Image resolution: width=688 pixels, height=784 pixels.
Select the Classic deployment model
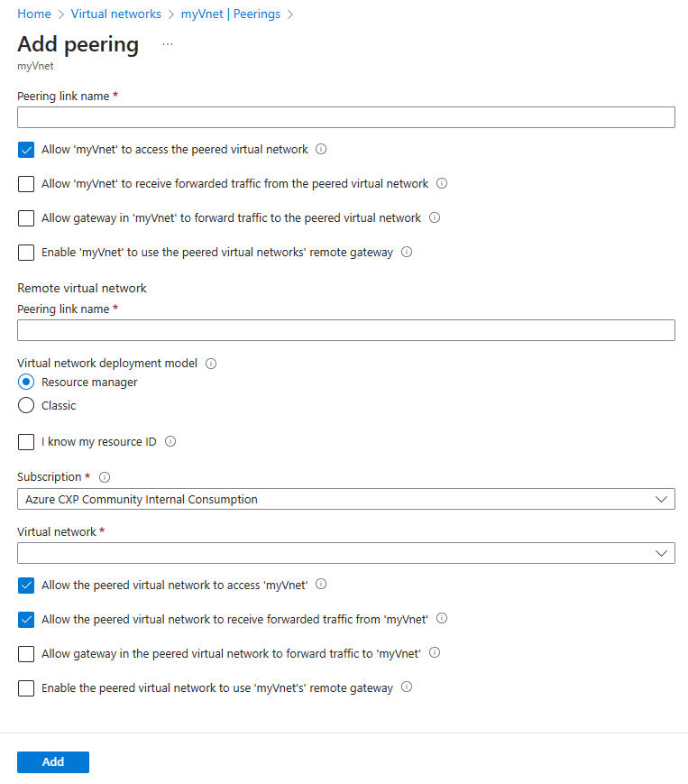[26, 405]
